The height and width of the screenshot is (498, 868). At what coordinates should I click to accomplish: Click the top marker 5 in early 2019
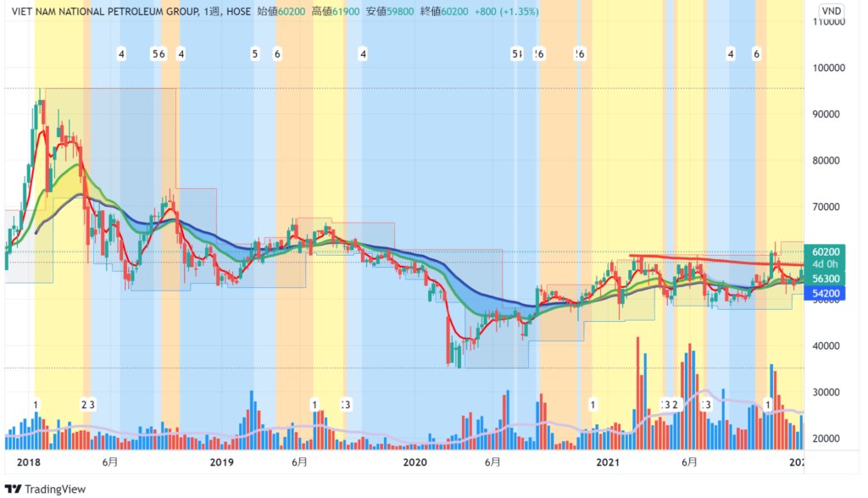pyautogui.click(x=254, y=53)
